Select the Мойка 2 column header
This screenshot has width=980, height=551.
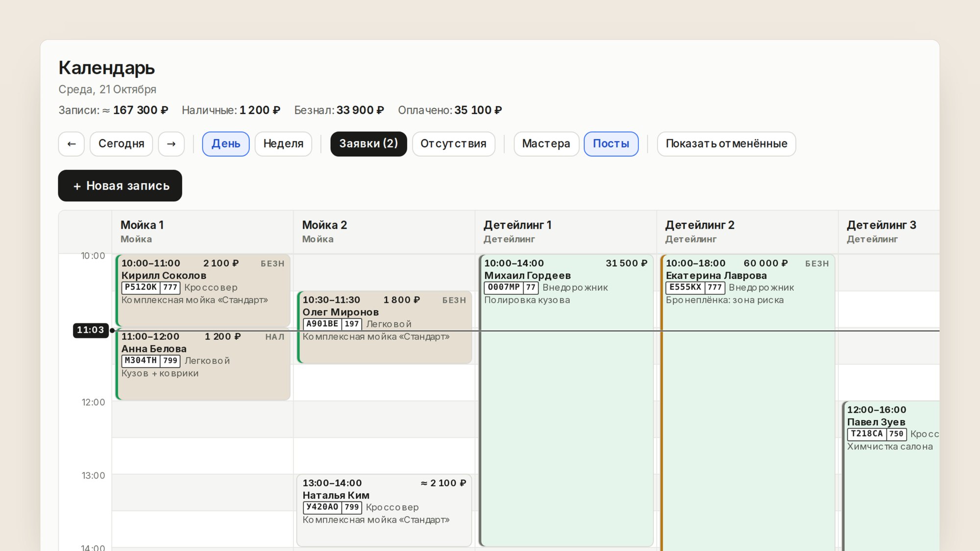(x=384, y=232)
